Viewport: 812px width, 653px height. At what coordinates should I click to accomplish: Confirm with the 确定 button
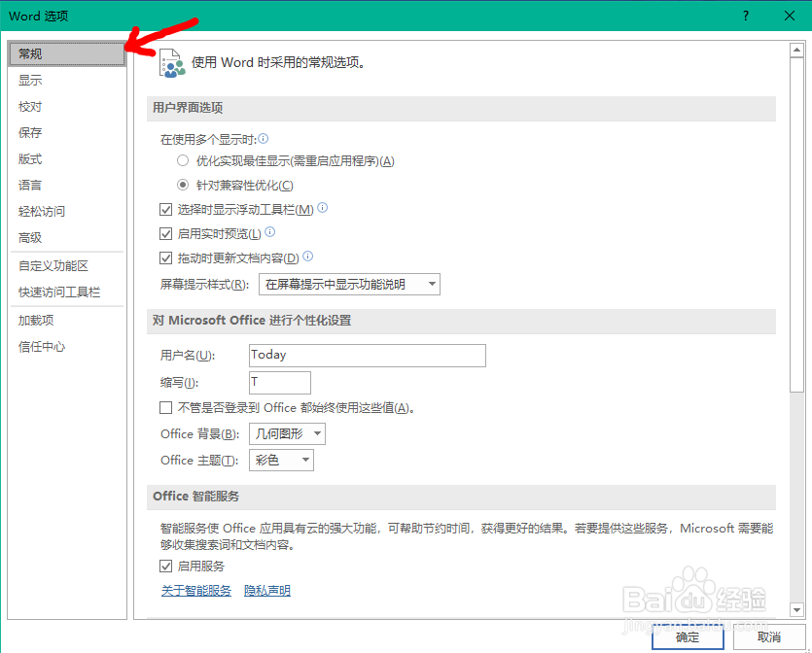point(688,636)
